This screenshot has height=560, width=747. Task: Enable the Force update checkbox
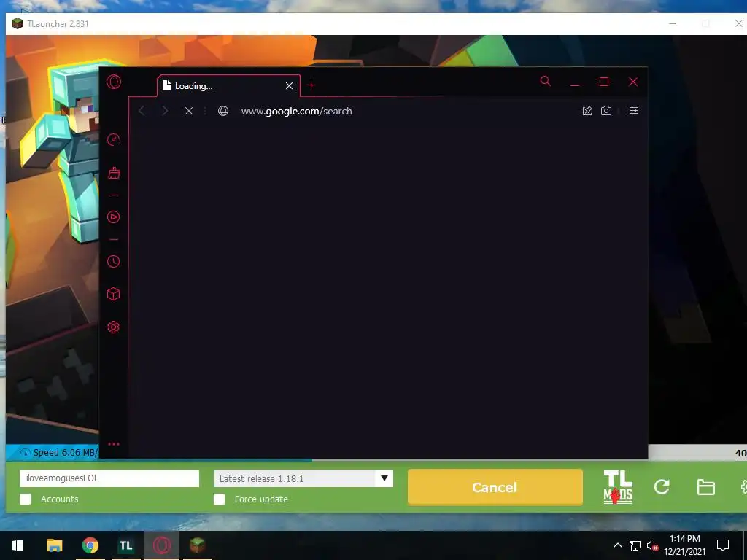(x=219, y=499)
